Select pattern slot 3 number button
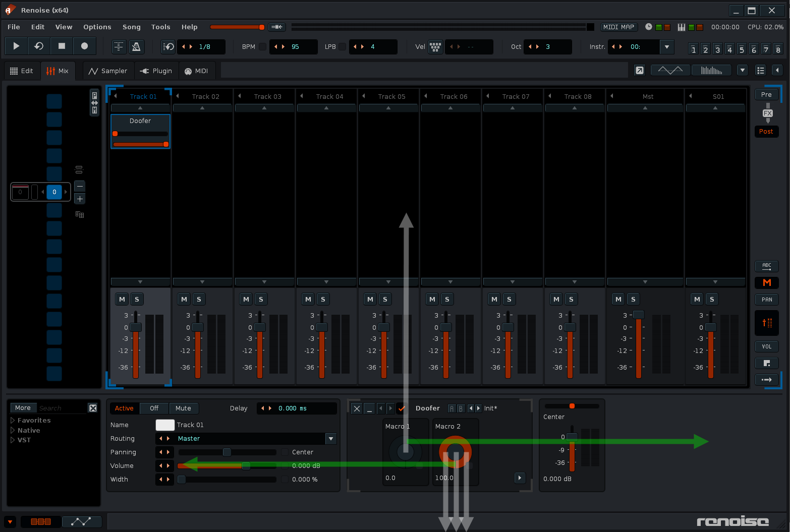Image resolution: width=790 pixels, height=532 pixels. coord(717,49)
